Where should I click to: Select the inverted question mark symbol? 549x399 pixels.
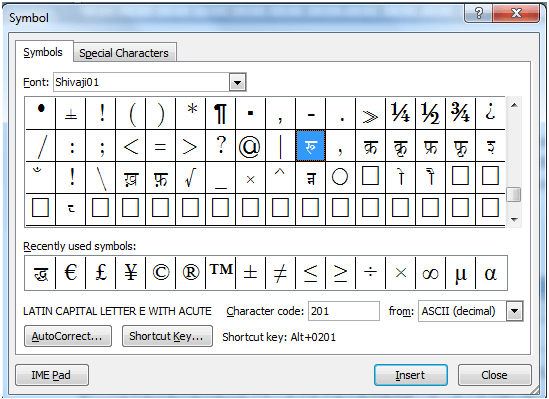tap(490, 113)
